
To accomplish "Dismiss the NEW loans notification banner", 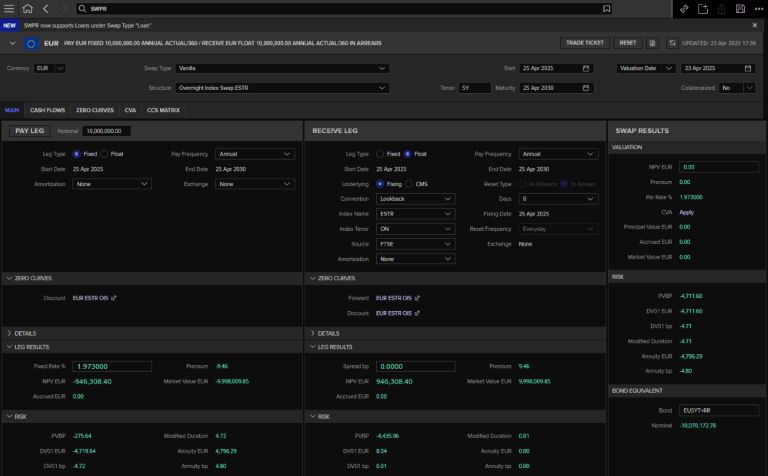I will (754, 25).
